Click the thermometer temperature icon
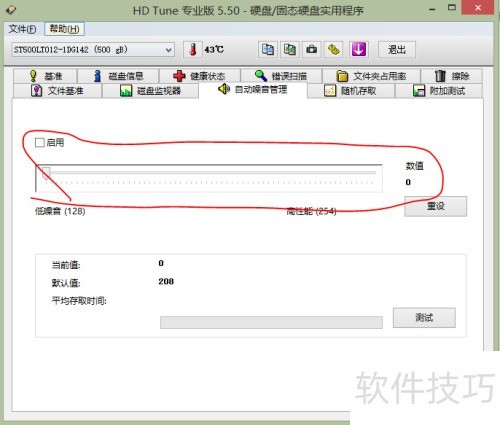 (193, 50)
